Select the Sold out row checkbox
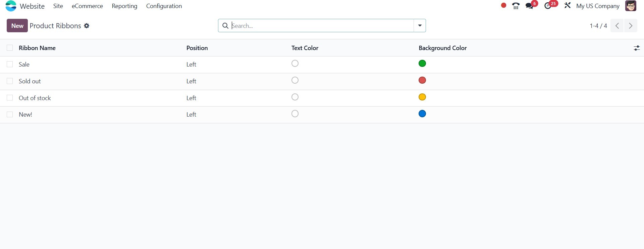 (x=10, y=81)
